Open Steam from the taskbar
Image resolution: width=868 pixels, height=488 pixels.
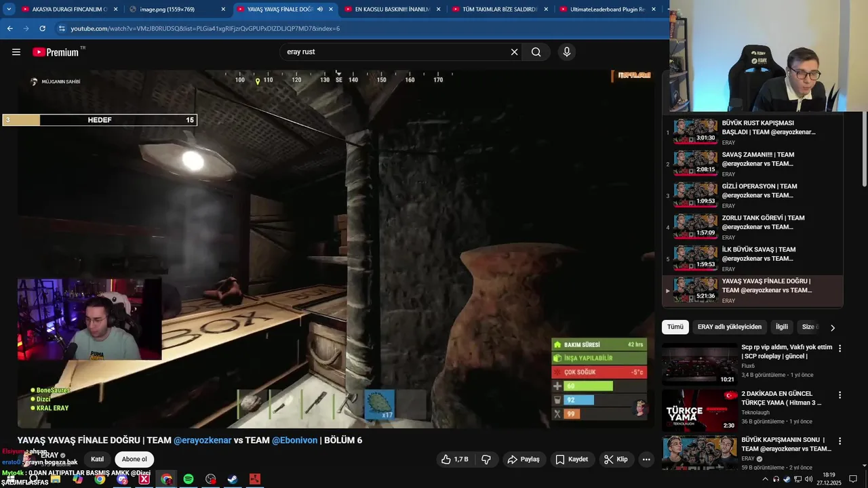tap(233, 479)
